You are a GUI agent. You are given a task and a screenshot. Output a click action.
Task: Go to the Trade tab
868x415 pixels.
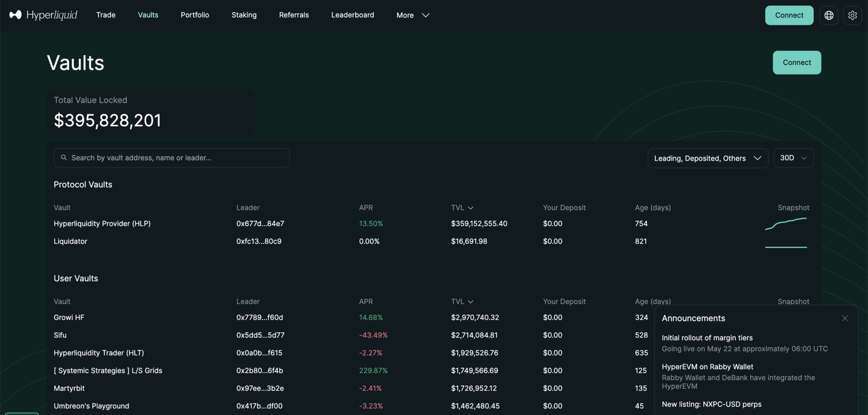point(106,15)
